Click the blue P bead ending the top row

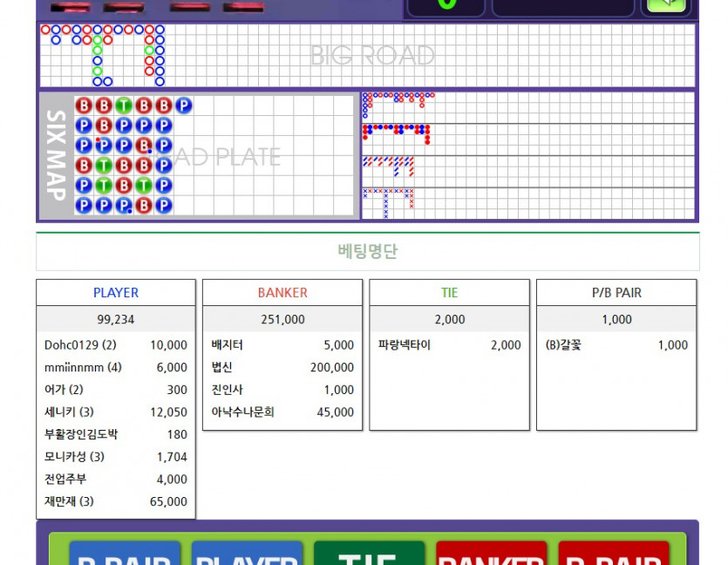(183, 106)
